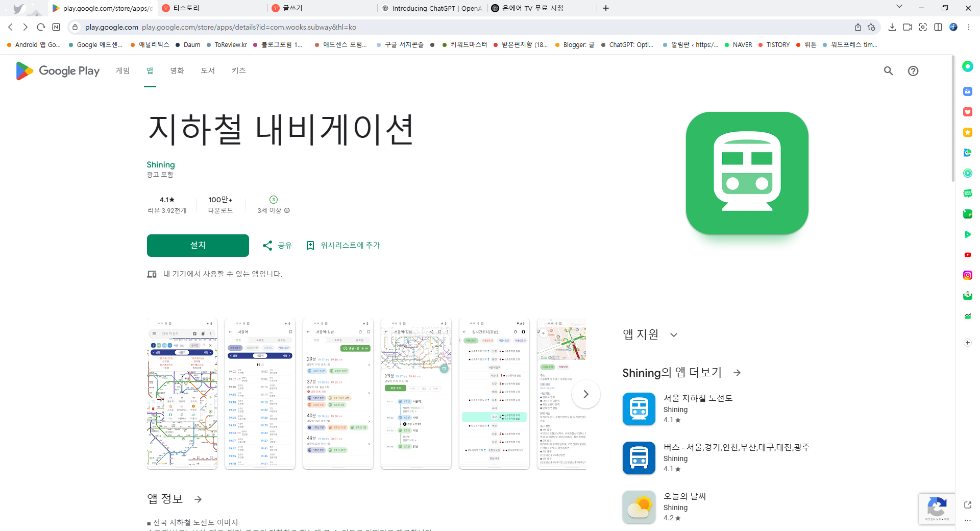980x531 pixels.
Task: Switch to the 게임 tab
Action: [x=122, y=71]
